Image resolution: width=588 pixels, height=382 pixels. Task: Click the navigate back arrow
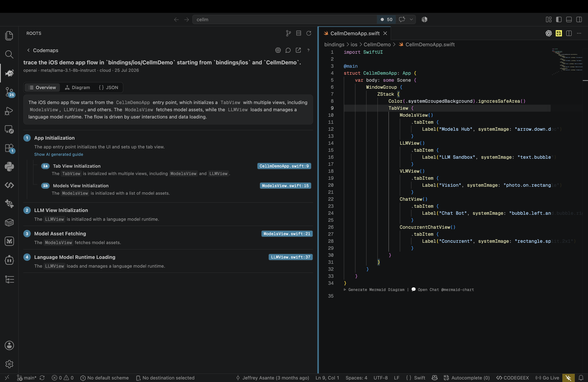click(x=176, y=19)
